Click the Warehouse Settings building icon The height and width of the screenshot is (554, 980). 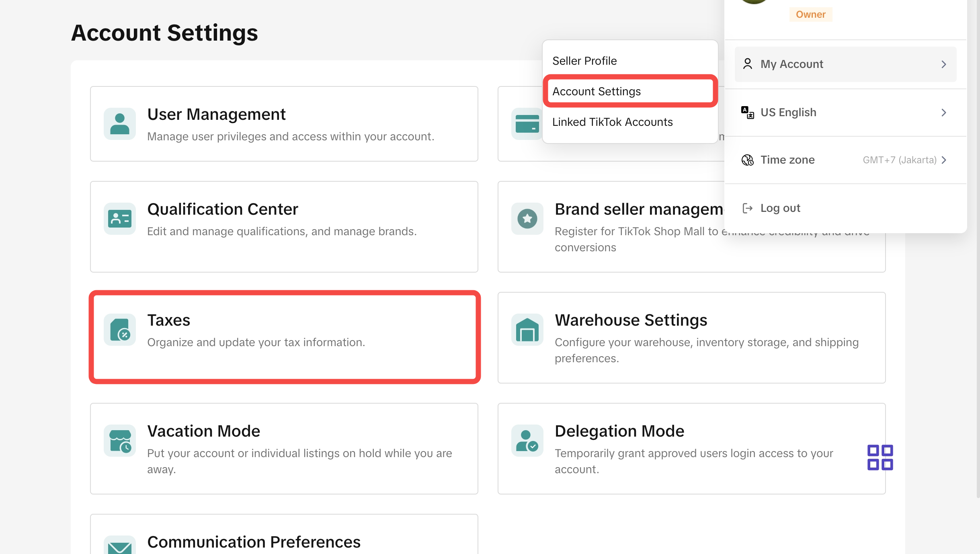pos(527,330)
